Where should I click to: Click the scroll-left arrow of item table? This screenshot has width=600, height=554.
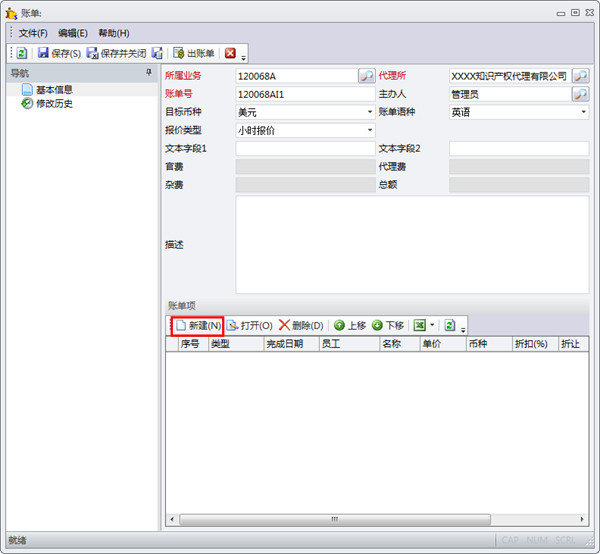click(x=172, y=519)
